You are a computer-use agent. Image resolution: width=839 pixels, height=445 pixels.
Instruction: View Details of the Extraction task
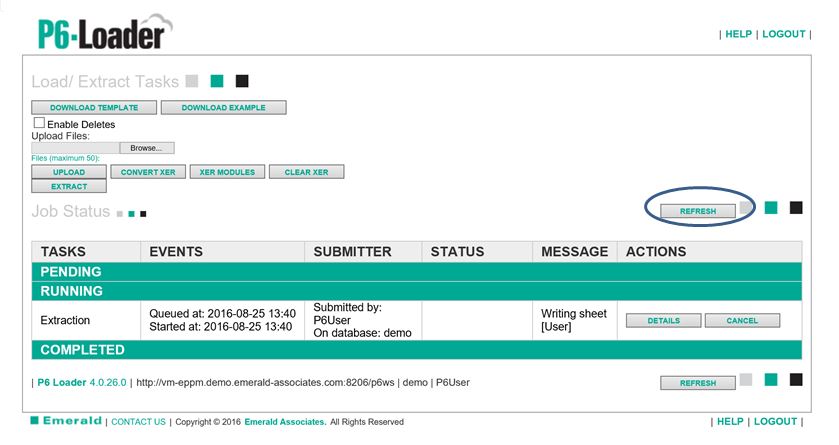(663, 321)
